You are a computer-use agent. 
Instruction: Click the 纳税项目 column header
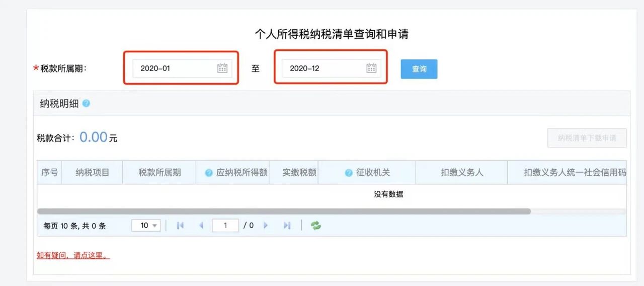pos(93,172)
